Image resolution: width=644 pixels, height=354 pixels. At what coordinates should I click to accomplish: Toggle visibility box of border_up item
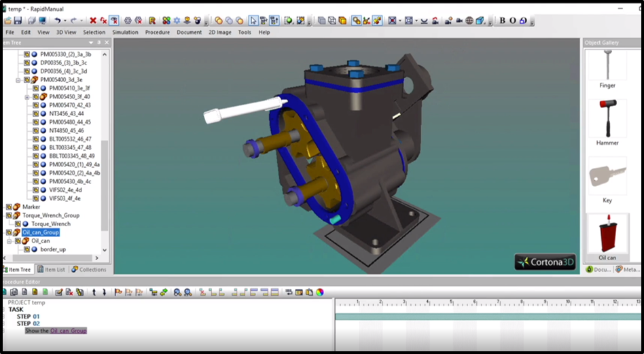click(x=26, y=249)
